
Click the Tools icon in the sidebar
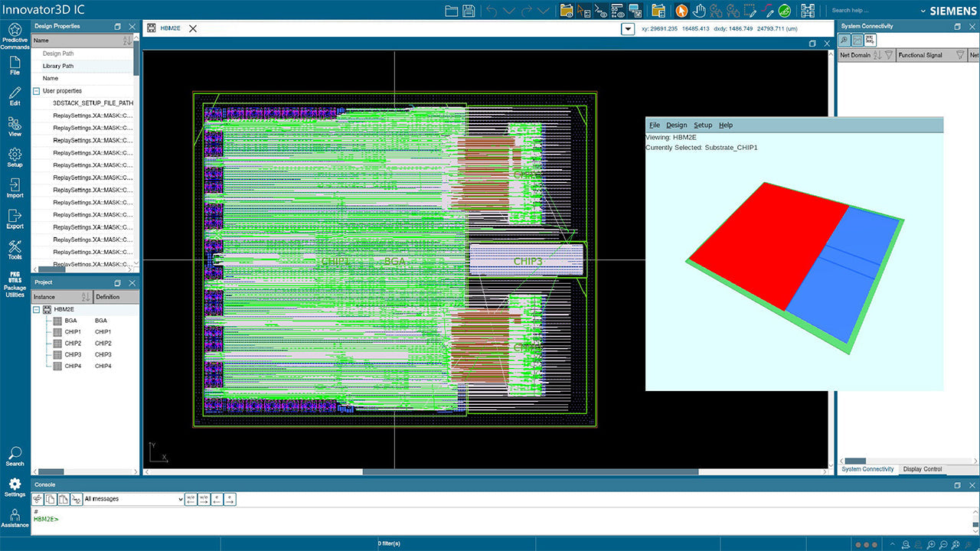(15, 250)
